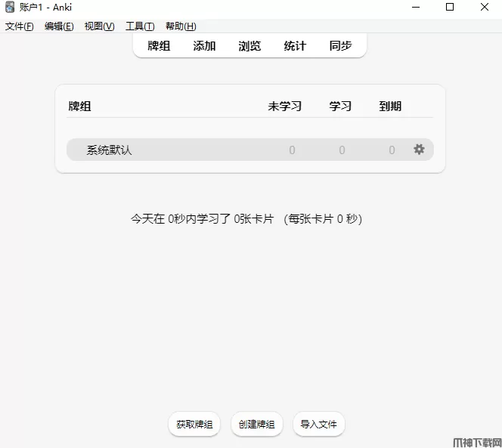Go to 牌组 in top toolbar
This screenshot has height=448, width=502.
159,46
